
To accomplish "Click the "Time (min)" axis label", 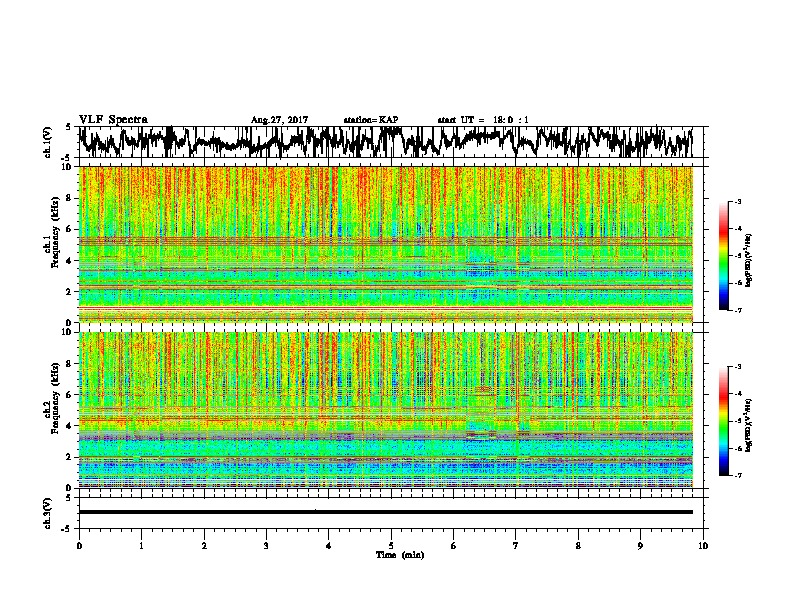I will (400, 555).
